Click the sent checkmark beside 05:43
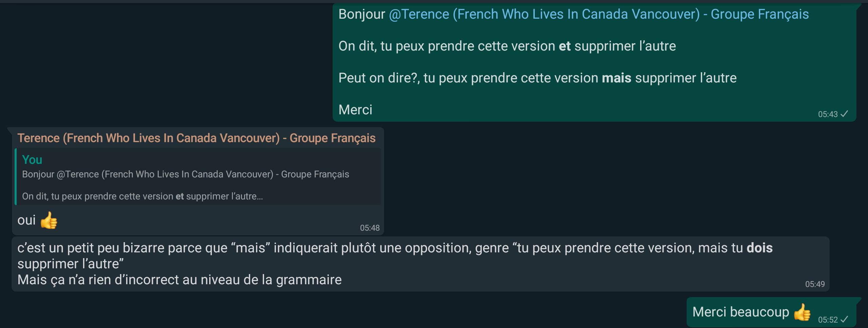The height and width of the screenshot is (328, 868). (x=844, y=114)
